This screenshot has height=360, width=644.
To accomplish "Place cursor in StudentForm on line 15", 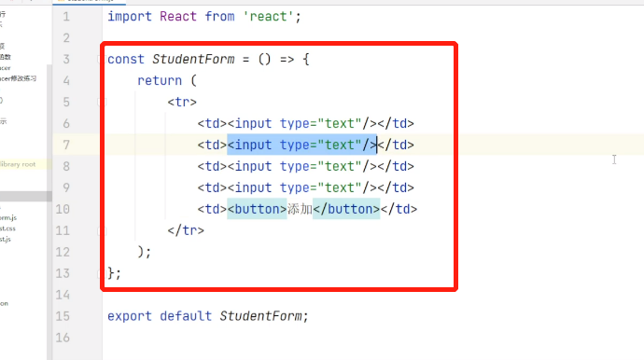I will pyautogui.click(x=260, y=316).
